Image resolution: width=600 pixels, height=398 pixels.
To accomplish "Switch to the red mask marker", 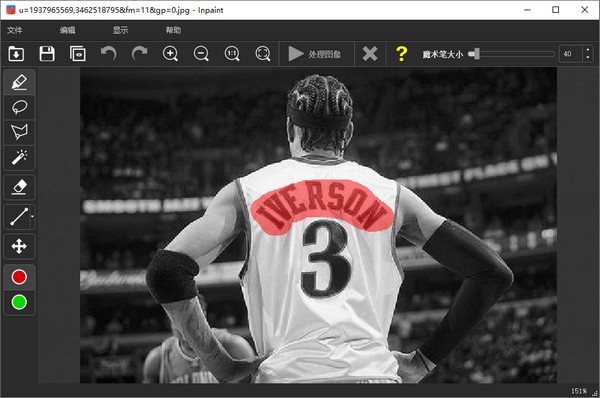I will (x=19, y=277).
